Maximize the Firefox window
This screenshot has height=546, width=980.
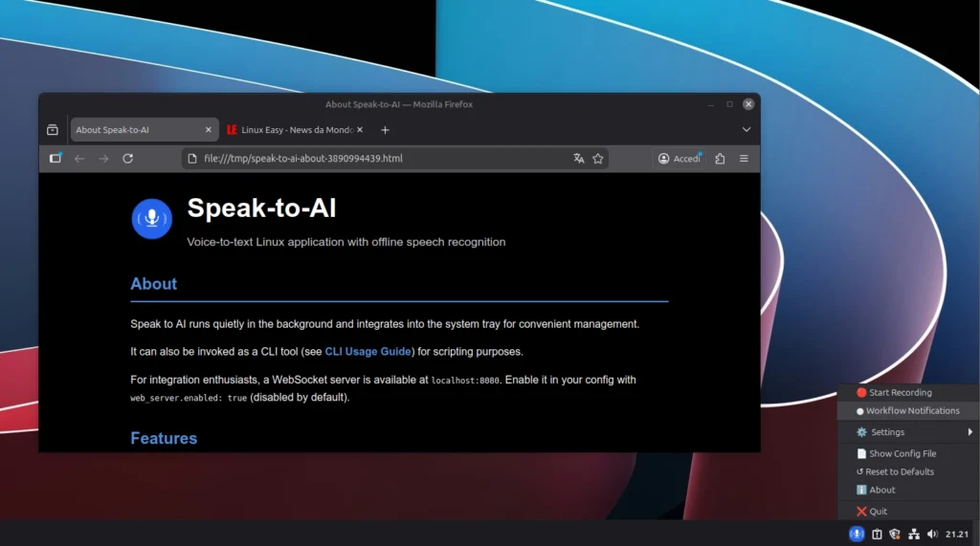click(x=729, y=104)
